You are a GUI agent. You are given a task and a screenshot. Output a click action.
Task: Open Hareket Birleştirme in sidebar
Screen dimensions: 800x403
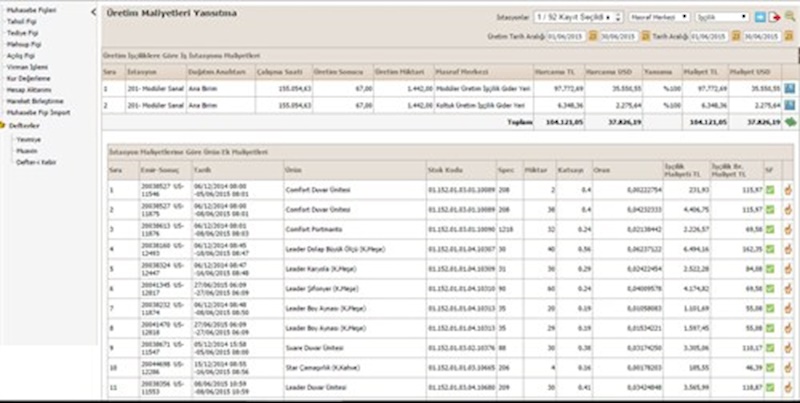coord(35,101)
